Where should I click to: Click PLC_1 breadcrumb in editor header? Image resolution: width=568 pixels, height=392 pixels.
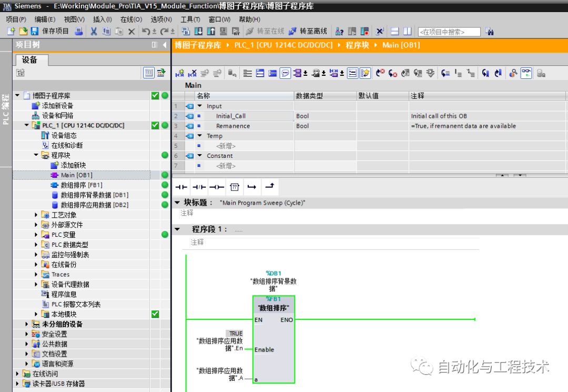pos(283,45)
